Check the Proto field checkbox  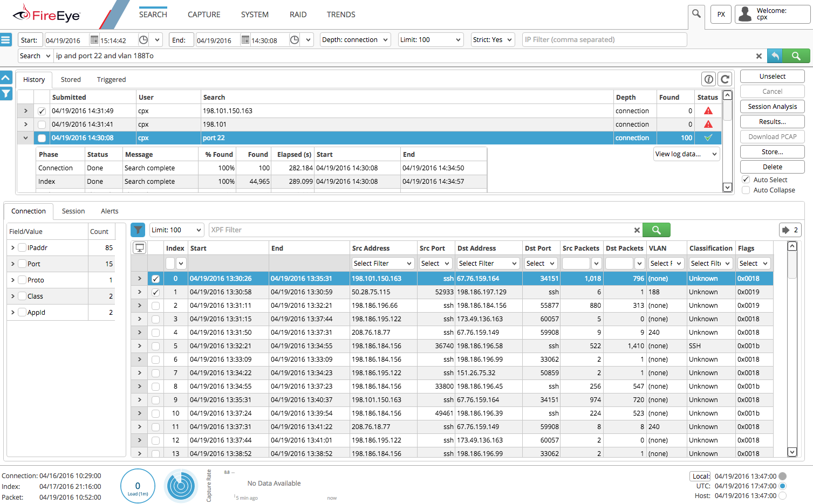click(x=22, y=280)
